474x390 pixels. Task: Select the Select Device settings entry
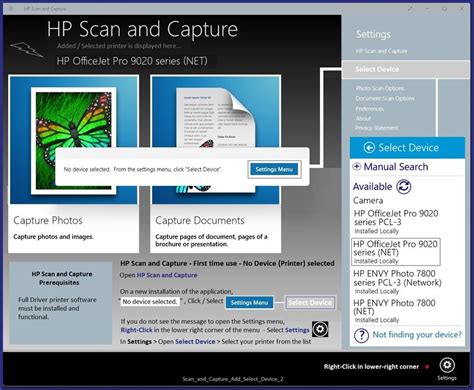[406, 69]
